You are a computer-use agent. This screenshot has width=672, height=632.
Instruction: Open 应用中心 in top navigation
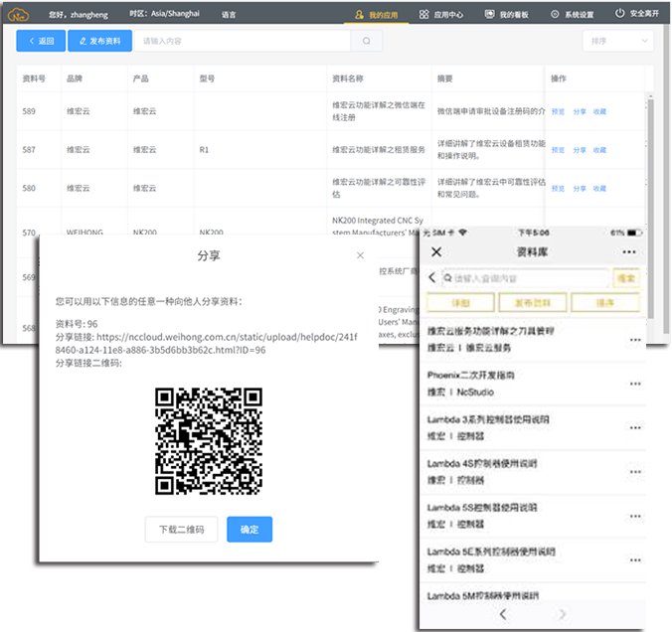pyautogui.click(x=441, y=15)
